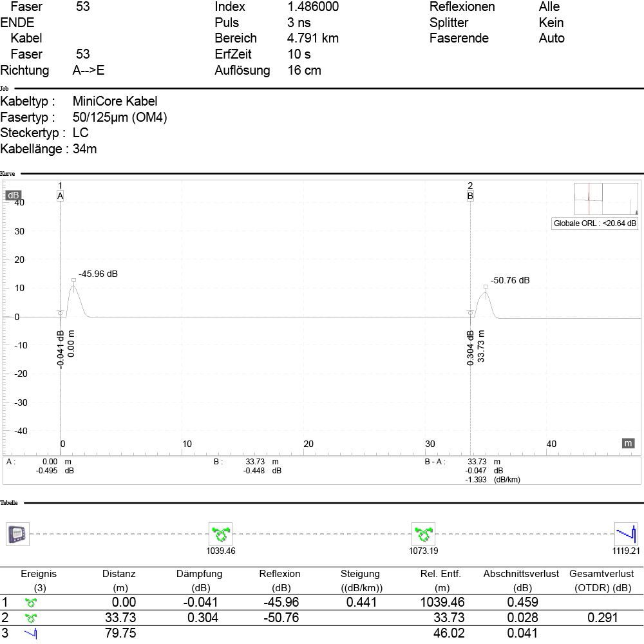Click the Globale ORL value box

point(594,223)
